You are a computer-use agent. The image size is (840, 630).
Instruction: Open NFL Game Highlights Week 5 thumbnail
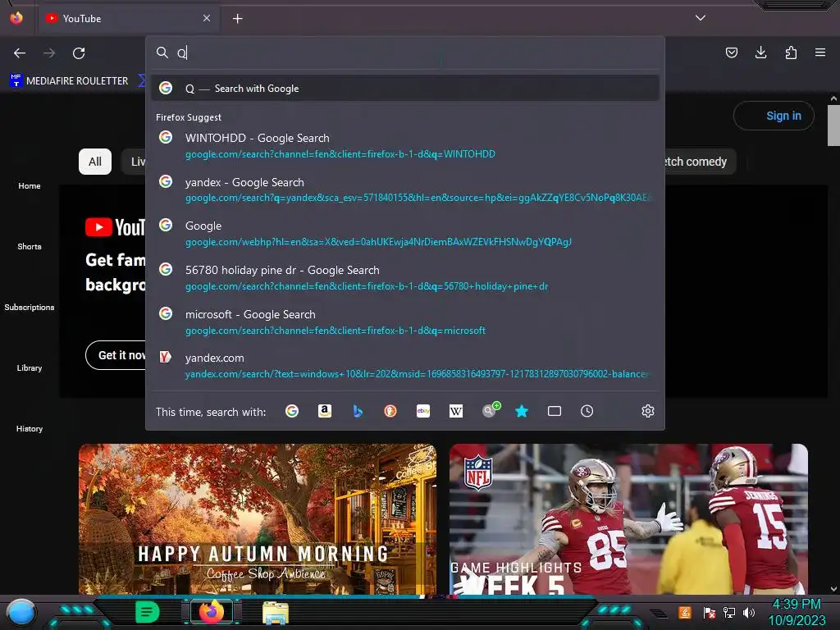coord(628,519)
